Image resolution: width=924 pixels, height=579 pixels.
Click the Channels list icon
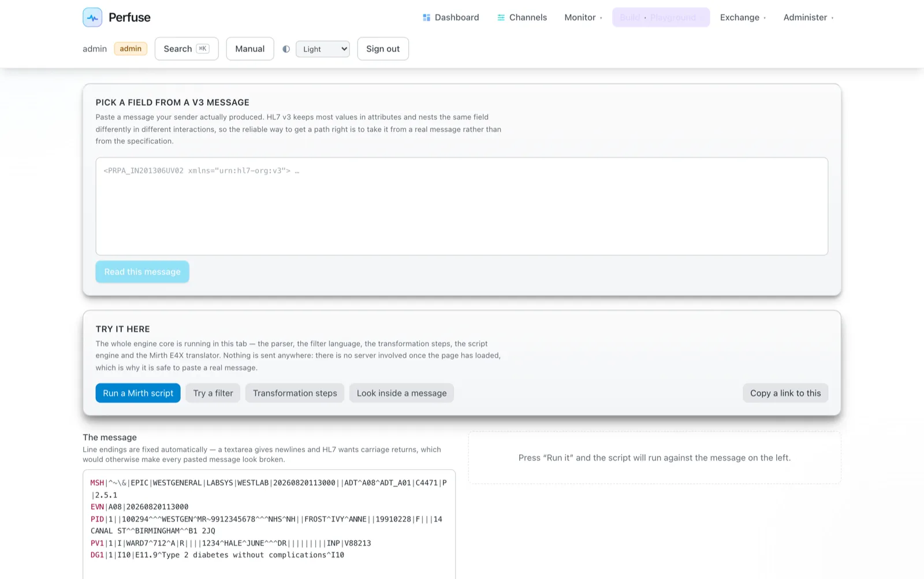point(501,17)
